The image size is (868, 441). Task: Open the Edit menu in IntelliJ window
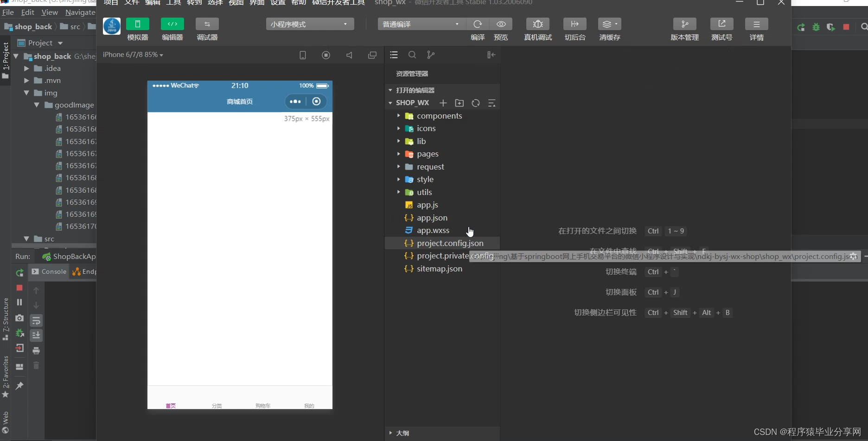[x=28, y=13]
